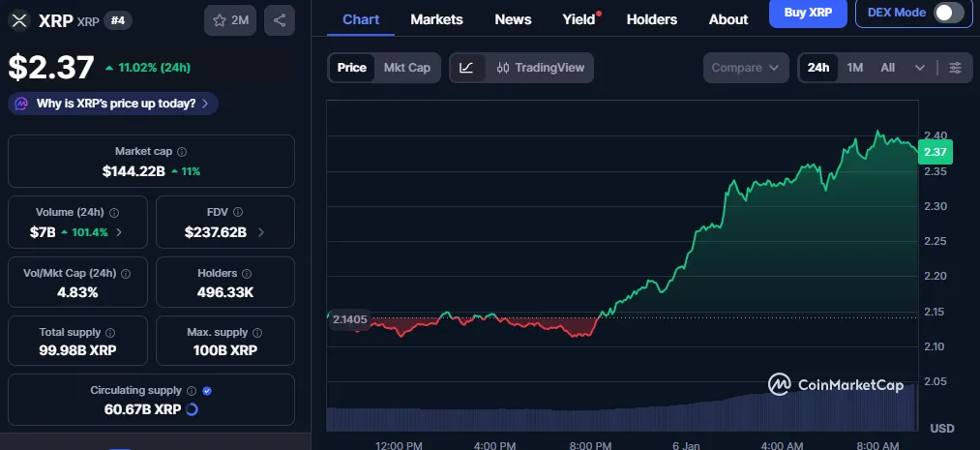Open the Yield tab

click(x=579, y=19)
